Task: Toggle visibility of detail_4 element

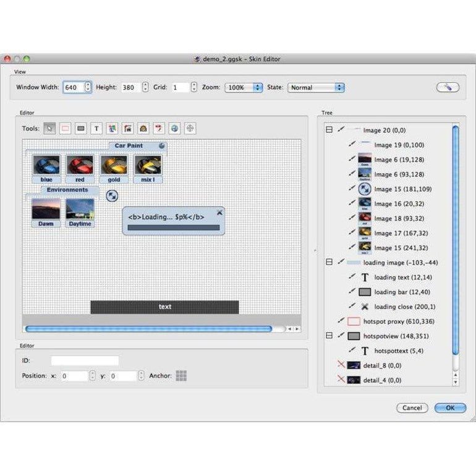Action: click(341, 378)
